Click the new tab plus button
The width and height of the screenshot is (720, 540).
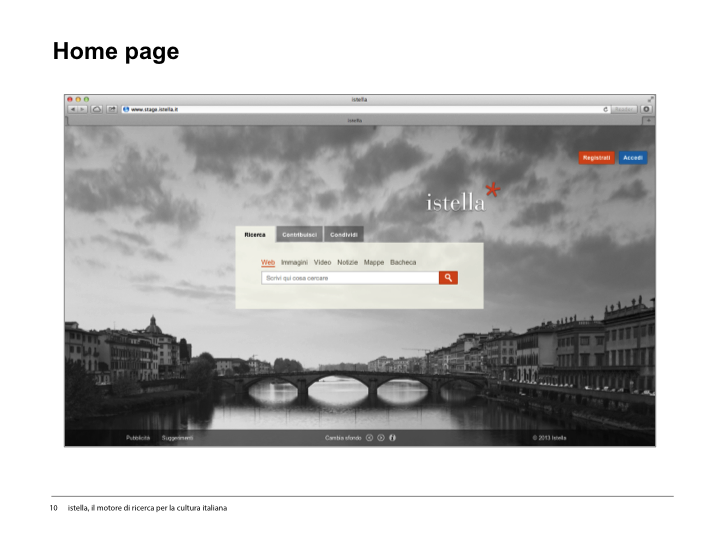pos(648,120)
